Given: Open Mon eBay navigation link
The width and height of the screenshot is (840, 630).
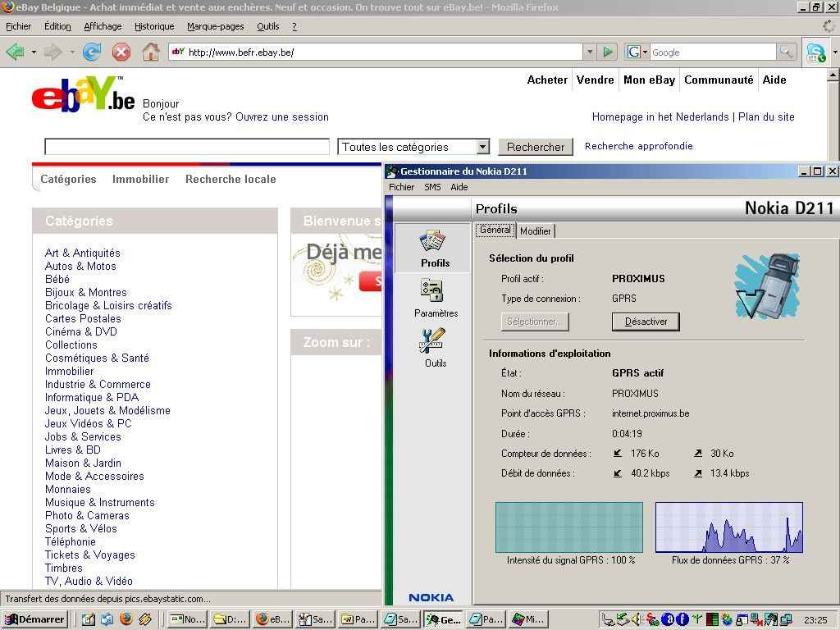Looking at the screenshot, I should click(x=649, y=80).
